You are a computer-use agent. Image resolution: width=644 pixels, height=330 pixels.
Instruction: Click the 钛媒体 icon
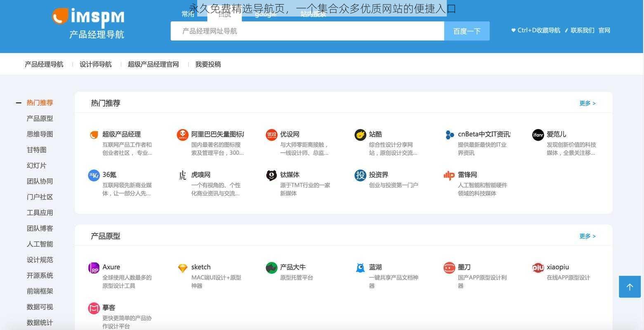(271, 175)
